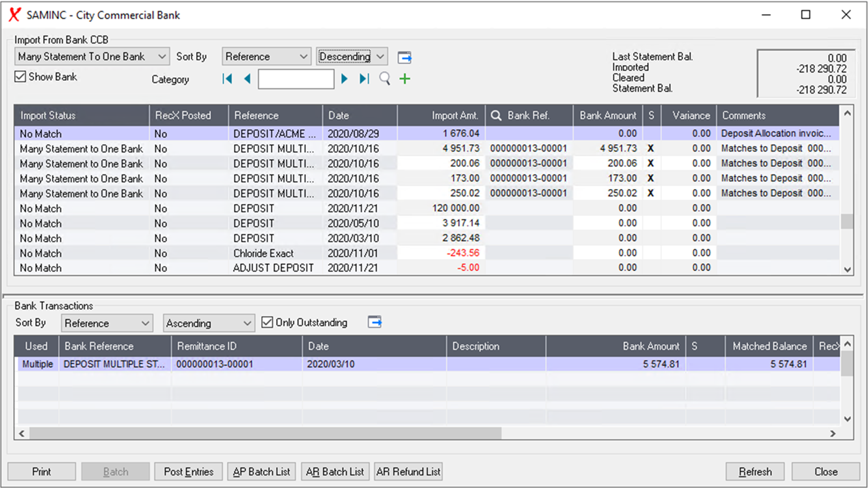The height and width of the screenshot is (488, 868).
Task: Click bank transactions sort apply arrow icon
Action: tap(375, 322)
